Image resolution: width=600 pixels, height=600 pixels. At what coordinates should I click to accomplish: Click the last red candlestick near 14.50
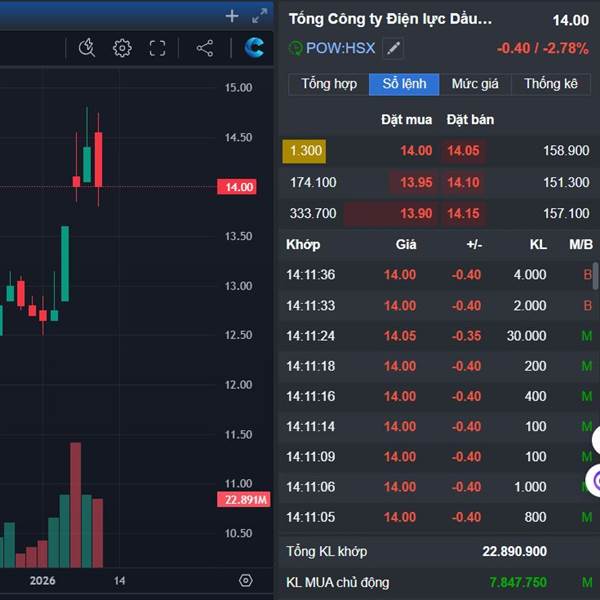tap(98, 160)
